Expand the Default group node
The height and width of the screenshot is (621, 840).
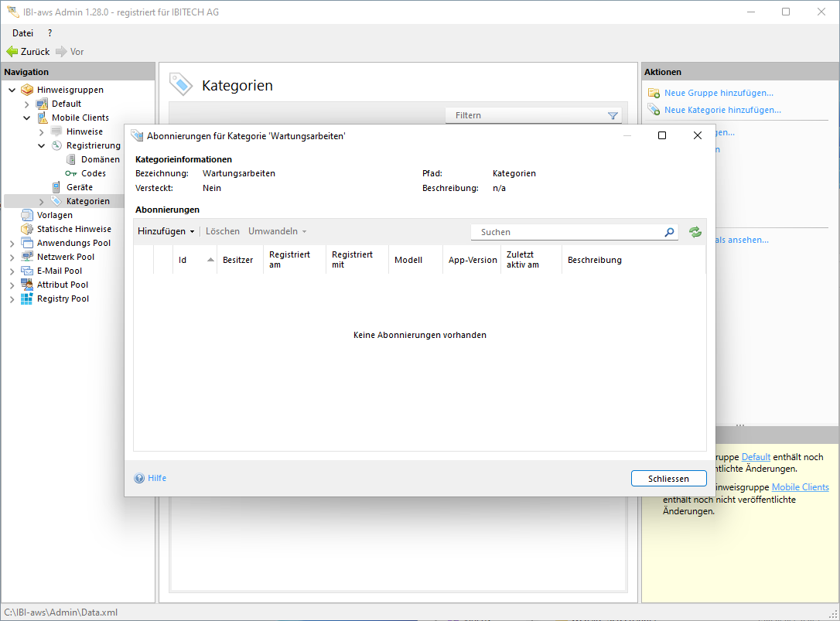tap(27, 104)
